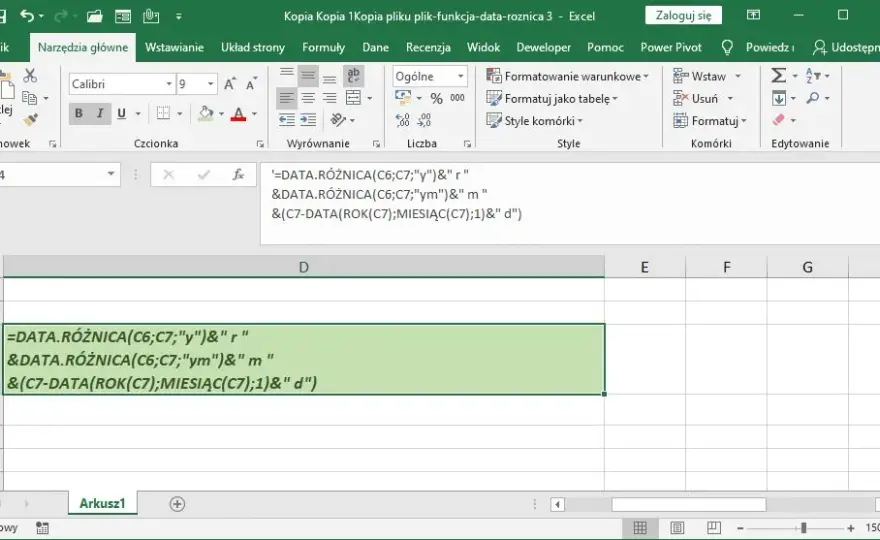Click the Undo arrow icon
This screenshot has width=880, height=540.
[27, 16]
